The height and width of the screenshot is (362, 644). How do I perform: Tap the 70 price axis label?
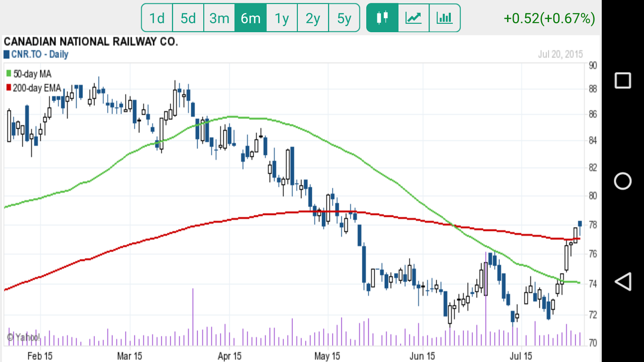(593, 343)
